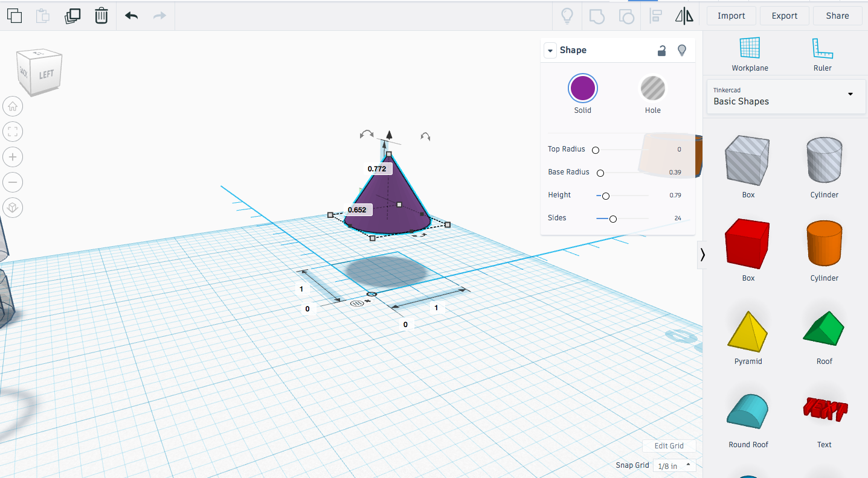Click the Copy toolbar icon
This screenshot has height=478, width=868.
pyautogui.click(x=14, y=16)
